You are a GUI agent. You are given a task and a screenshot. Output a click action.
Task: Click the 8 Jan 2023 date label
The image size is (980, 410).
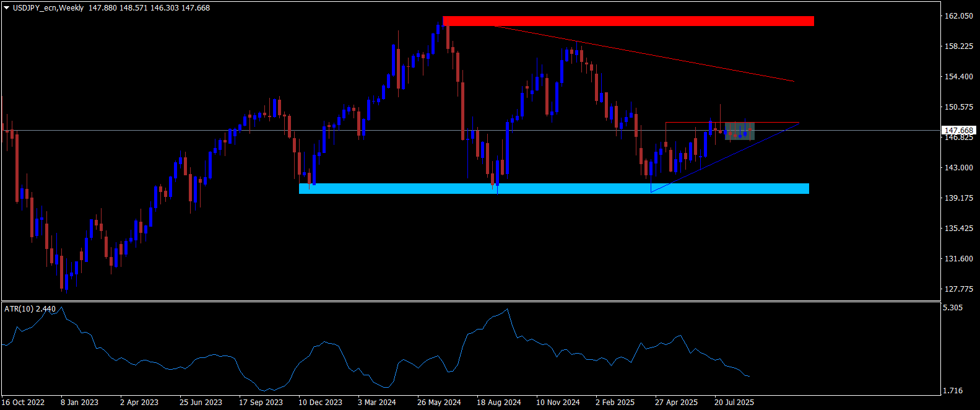coord(79,403)
